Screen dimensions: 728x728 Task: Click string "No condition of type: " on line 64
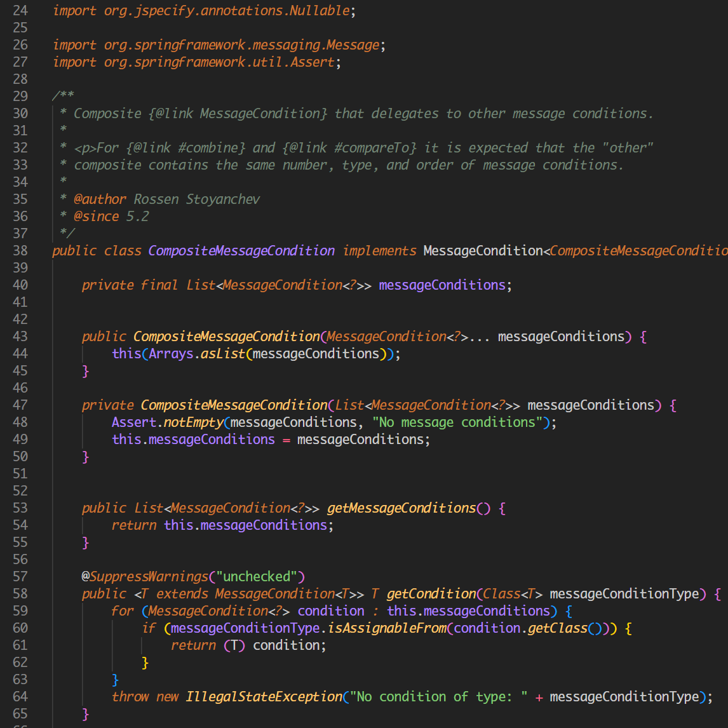[x=439, y=696]
